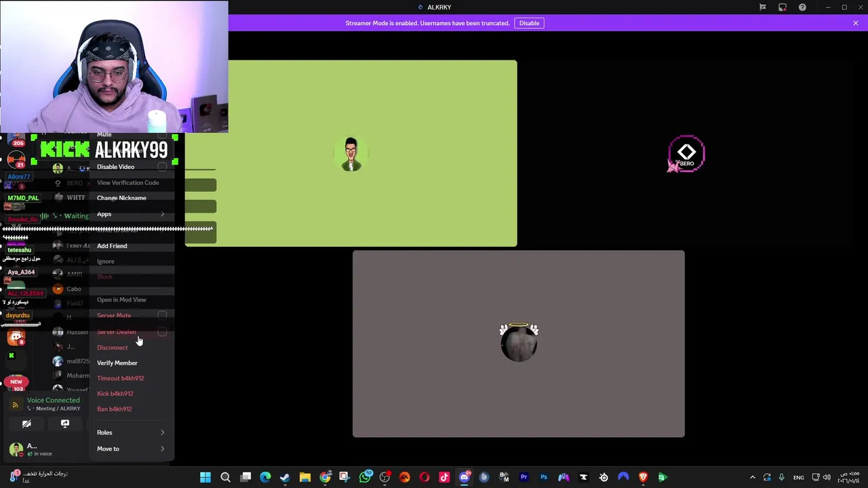Open the Meeting / ALKRKY channel label

coord(54,409)
